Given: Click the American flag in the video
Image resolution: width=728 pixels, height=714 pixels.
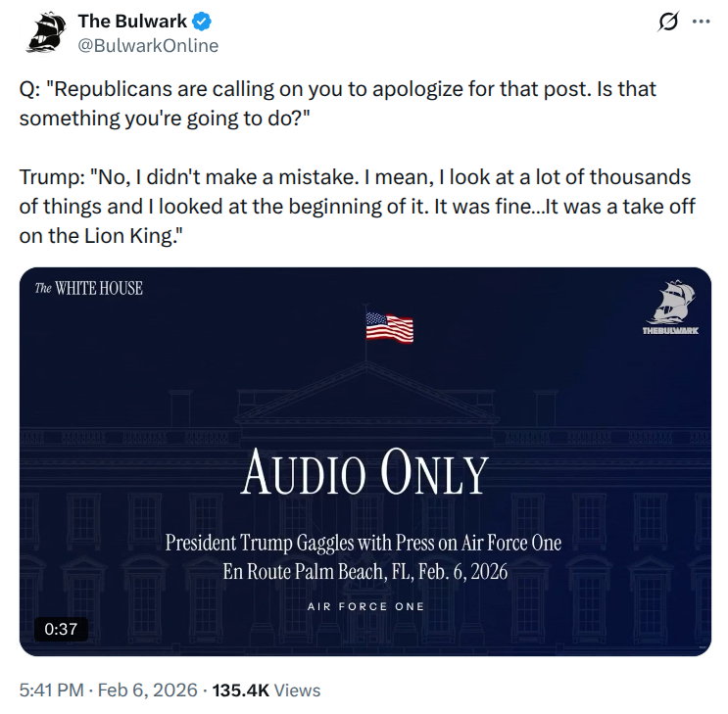Looking at the screenshot, I should click(388, 327).
